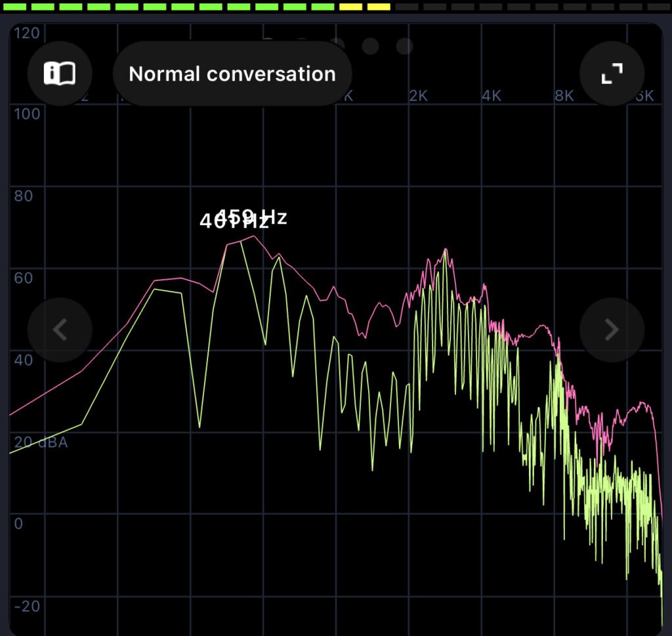This screenshot has height=636, width=672.
Task: Click the yellow segments of level meter
Action: 365,7
